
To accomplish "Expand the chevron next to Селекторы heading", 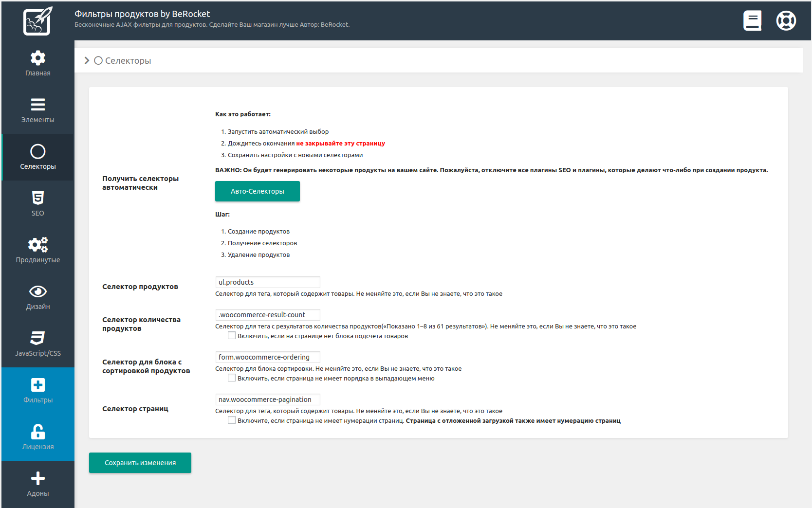I will (87, 60).
